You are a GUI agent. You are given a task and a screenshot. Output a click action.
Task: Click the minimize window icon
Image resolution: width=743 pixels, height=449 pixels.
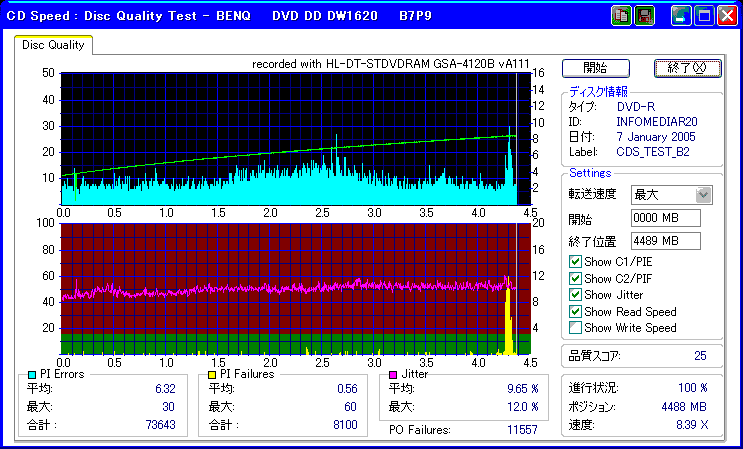(681, 16)
